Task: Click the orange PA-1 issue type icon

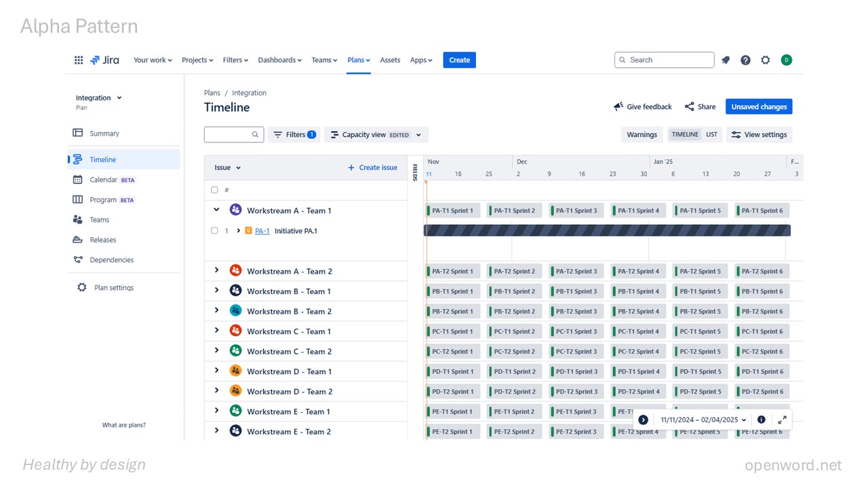Action: coord(248,230)
